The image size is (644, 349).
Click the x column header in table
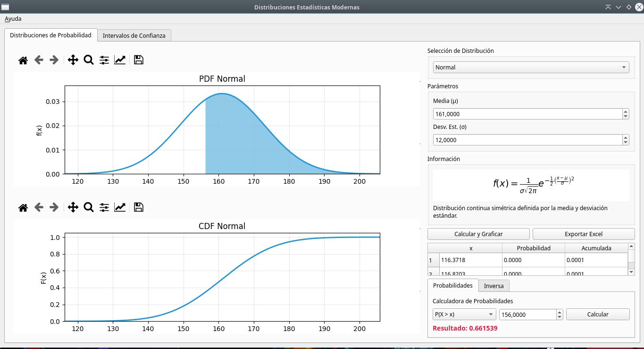pyautogui.click(x=471, y=248)
